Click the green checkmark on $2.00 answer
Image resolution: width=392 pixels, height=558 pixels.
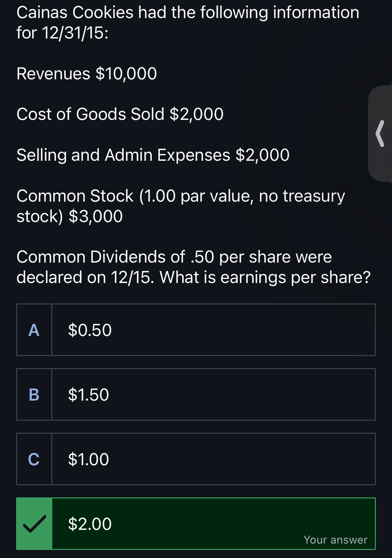[x=34, y=524]
